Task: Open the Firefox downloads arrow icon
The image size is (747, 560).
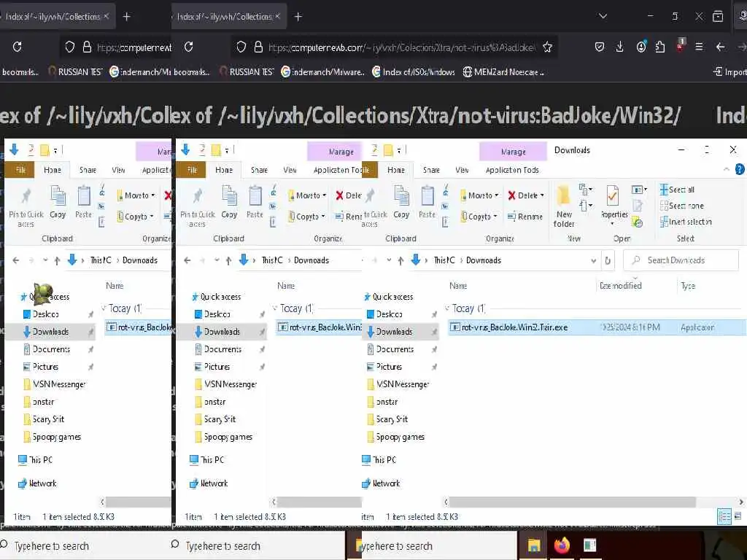Action: [x=620, y=47]
